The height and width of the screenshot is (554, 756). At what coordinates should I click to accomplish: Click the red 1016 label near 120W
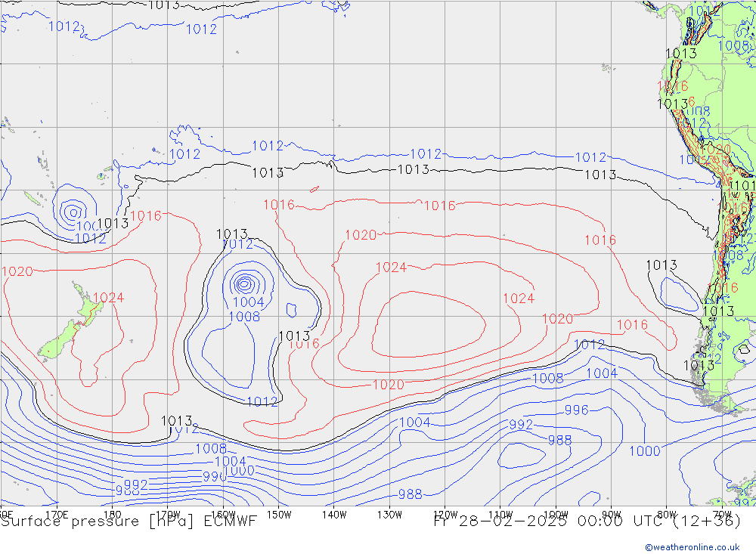tap(440, 206)
